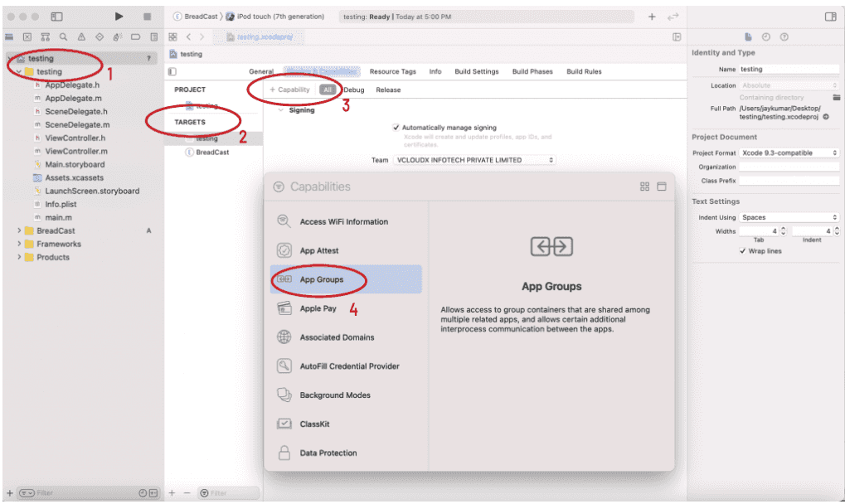Select the Release configuration filter

(388, 90)
